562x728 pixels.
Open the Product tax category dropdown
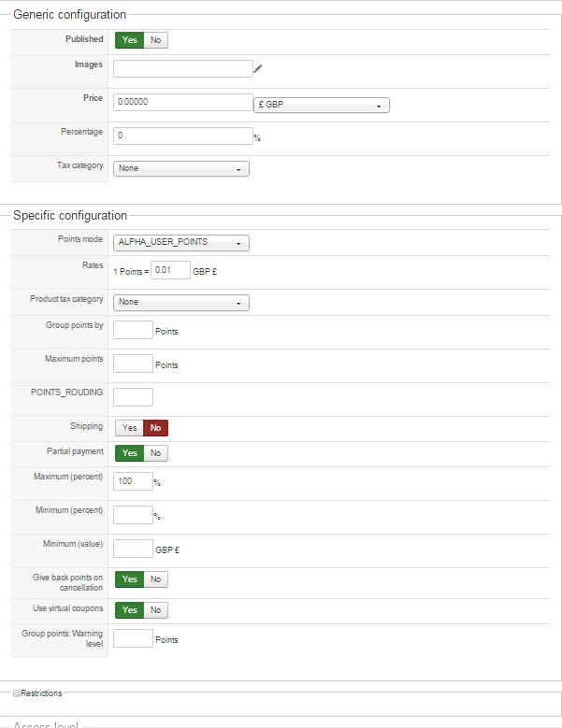180,303
